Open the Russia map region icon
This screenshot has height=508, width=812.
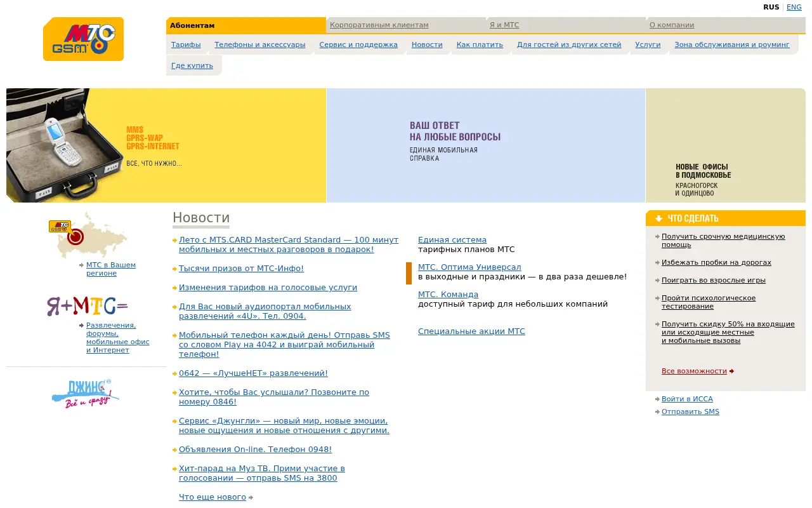pos(88,235)
